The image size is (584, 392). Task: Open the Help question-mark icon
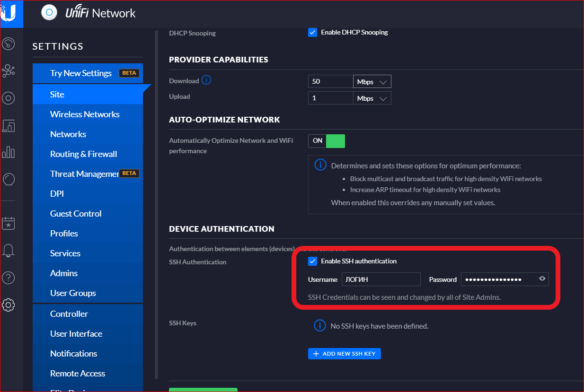click(9, 278)
